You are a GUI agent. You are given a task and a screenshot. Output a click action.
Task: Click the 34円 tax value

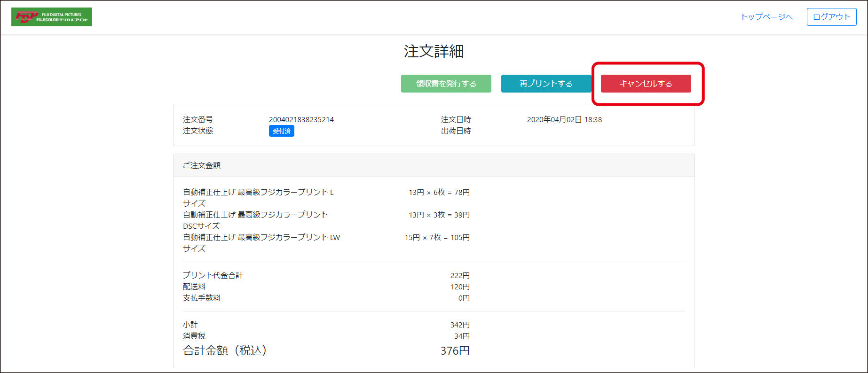tap(462, 336)
